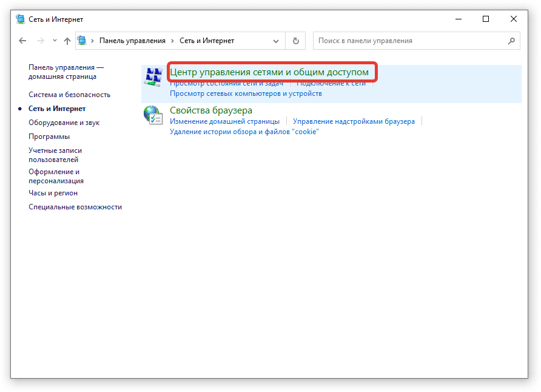Click the Network and Sharing Center icon
541x392 pixels.
coord(153,77)
